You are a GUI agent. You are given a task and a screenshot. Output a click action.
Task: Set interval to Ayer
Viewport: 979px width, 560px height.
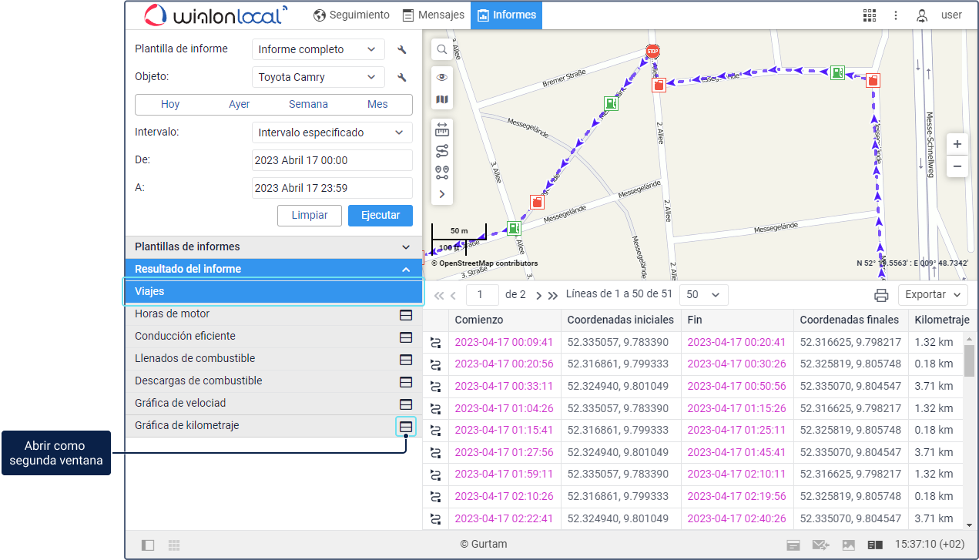point(240,105)
